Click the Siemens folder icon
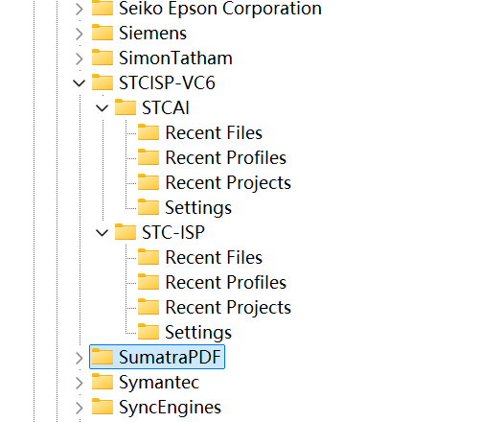The height and width of the screenshot is (422, 504). tap(103, 33)
